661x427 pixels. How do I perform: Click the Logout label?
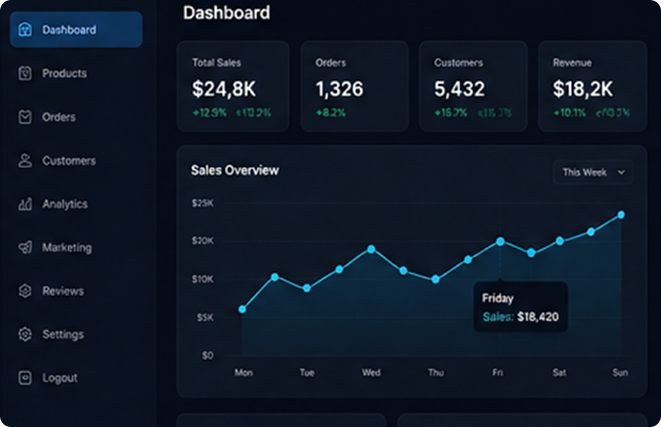pyautogui.click(x=59, y=378)
